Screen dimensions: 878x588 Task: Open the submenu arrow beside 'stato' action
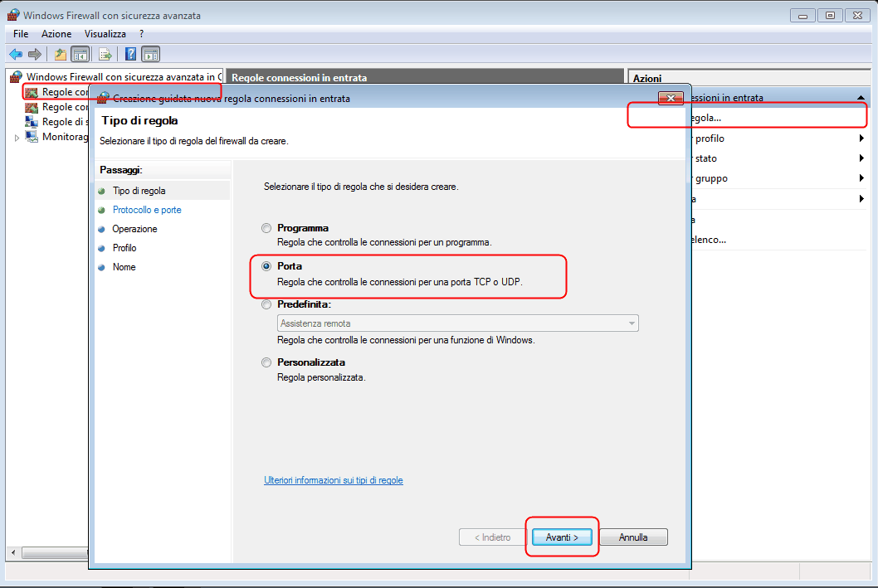click(x=861, y=158)
